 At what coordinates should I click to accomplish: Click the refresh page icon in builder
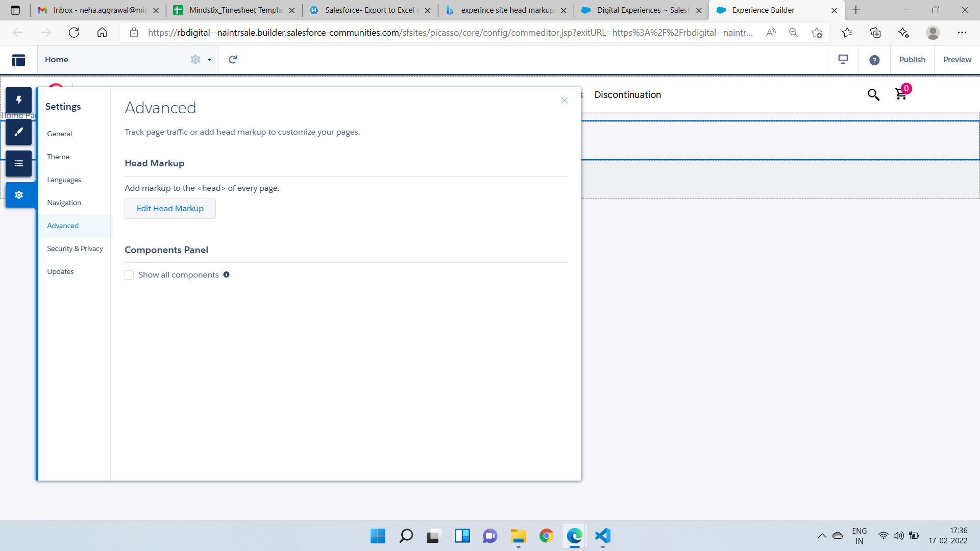click(233, 60)
